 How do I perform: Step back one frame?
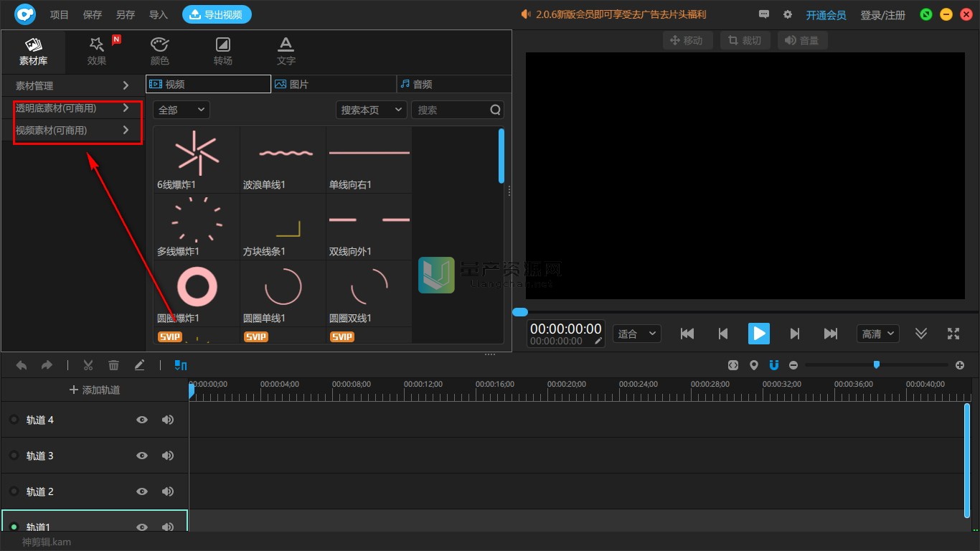point(723,334)
